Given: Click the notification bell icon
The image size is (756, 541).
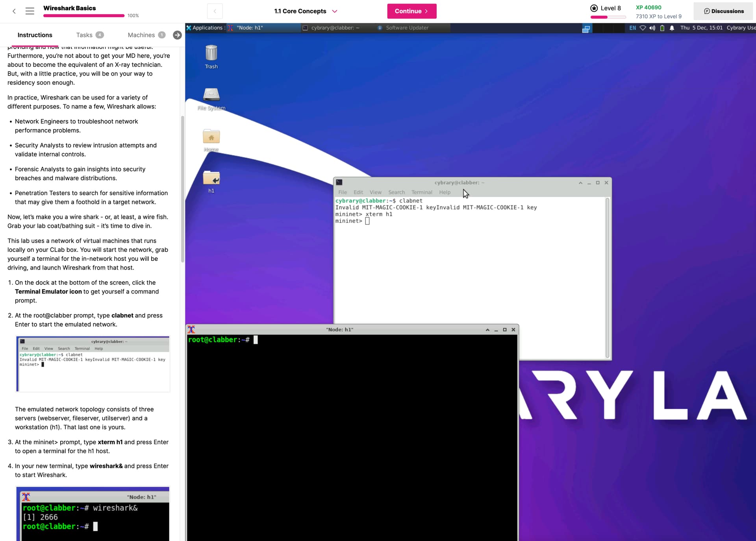Looking at the screenshot, I should tap(672, 28).
